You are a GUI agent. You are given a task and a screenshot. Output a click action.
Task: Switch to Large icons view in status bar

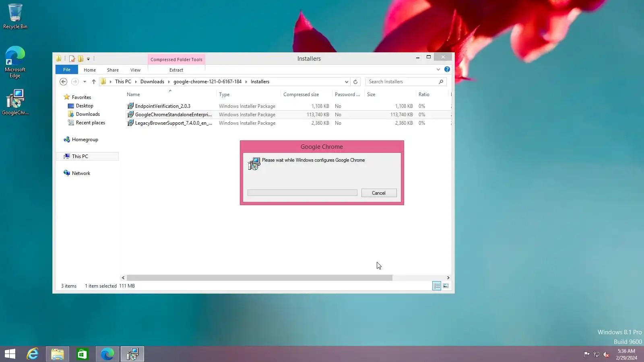coord(446,286)
